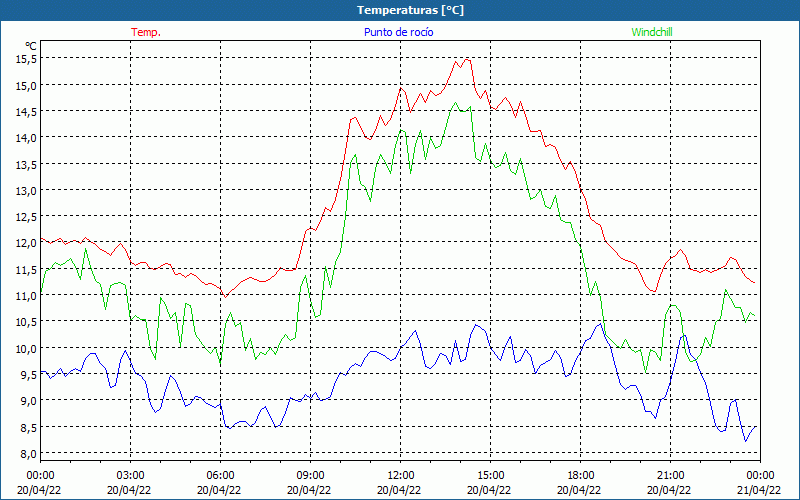Select the blue "Punto de rocío" legend label
This screenshot has height=500, width=800.
pos(398,32)
